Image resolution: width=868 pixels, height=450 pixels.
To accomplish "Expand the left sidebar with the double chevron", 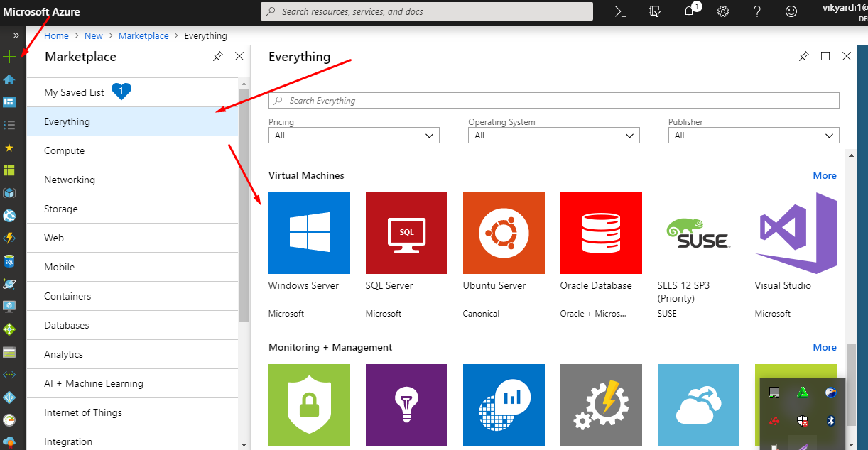I will (x=16, y=35).
